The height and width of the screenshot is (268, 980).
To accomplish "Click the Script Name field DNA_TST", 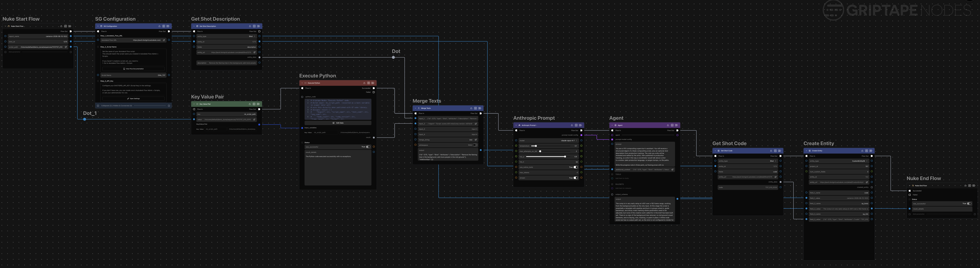I will click(x=134, y=75).
